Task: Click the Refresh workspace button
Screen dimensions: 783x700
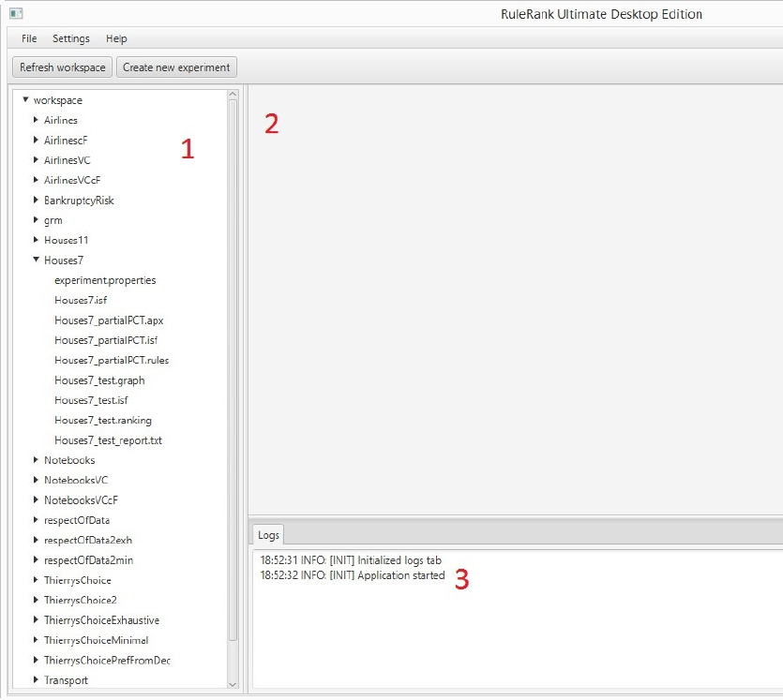Action: click(x=63, y=67)
